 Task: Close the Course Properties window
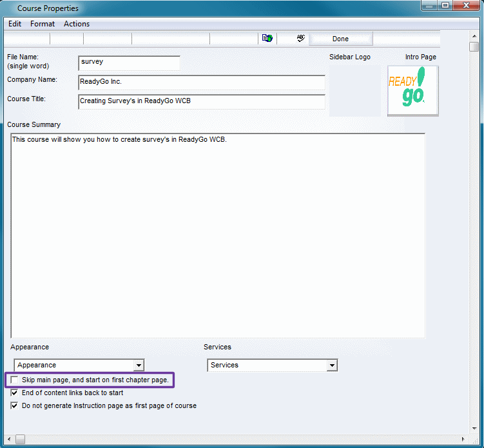pyautogui.click(x=467, y=5)
